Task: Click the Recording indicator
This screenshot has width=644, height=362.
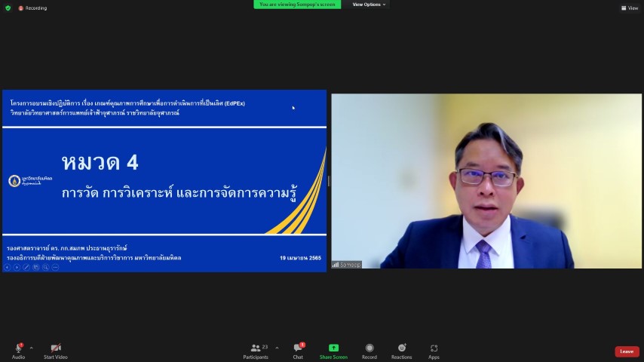Action: click(x=32, y=8)
